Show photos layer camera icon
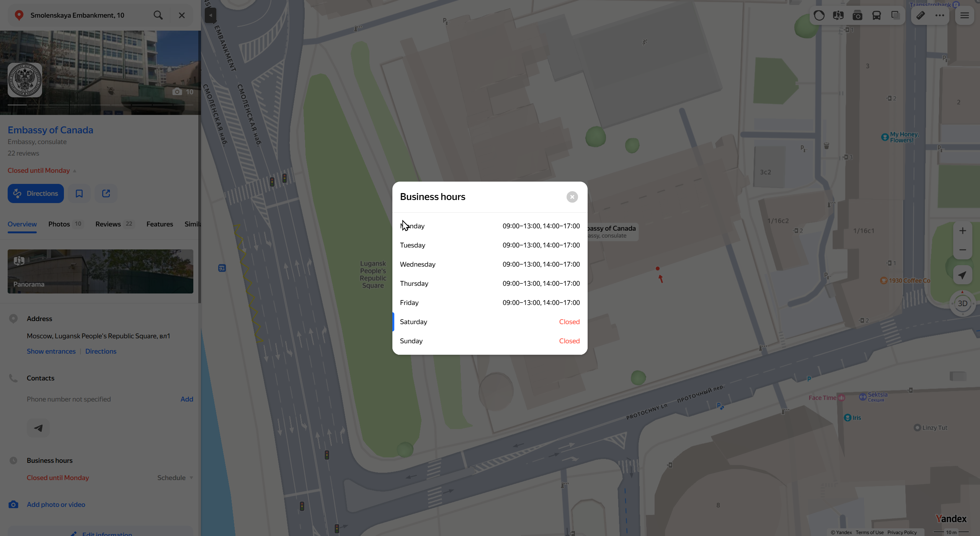This screenshot has height=536, width=980. 857,15
